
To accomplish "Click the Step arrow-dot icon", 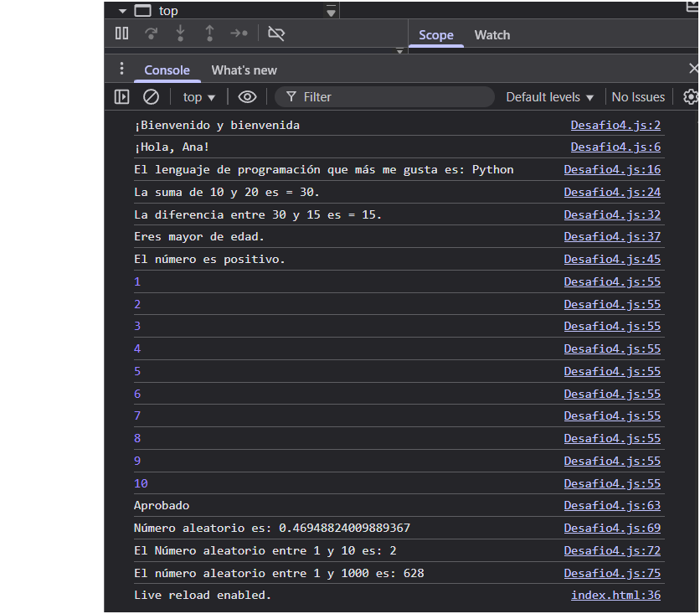I will point(239,34).
